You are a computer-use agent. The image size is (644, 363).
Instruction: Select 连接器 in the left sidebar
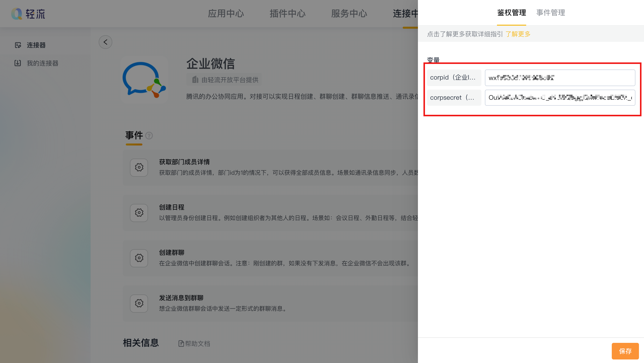[36, 45]
